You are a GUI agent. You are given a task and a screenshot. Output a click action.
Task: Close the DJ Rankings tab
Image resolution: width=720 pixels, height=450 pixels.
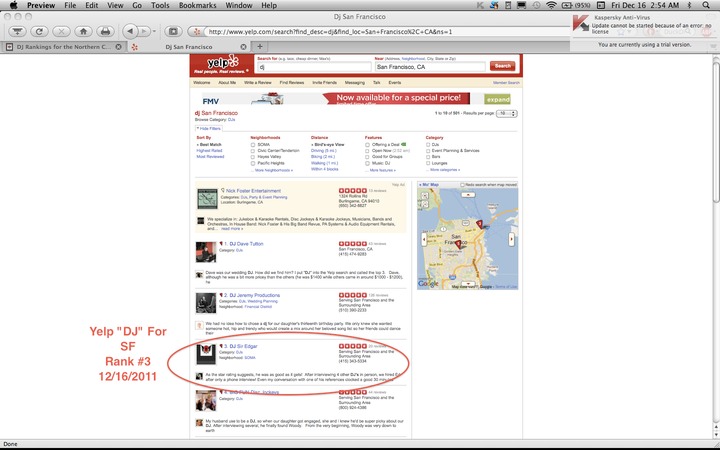(118, 47)
